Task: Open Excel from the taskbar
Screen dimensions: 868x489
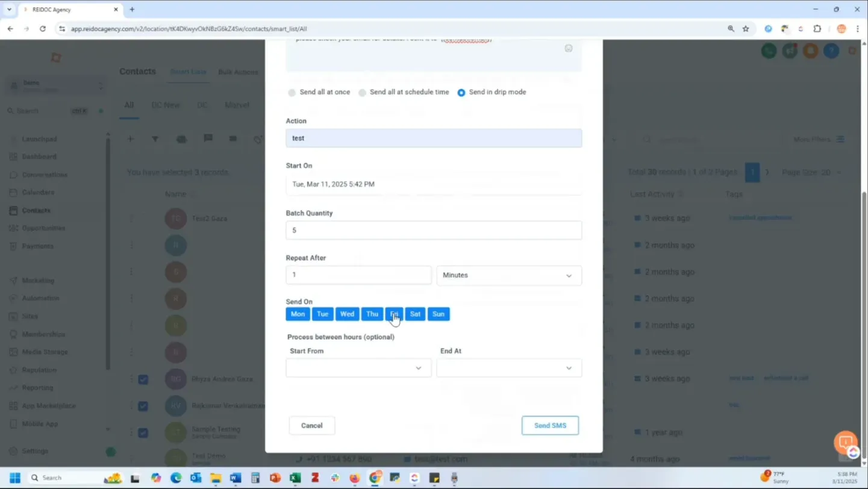Action: pos(295,478)
